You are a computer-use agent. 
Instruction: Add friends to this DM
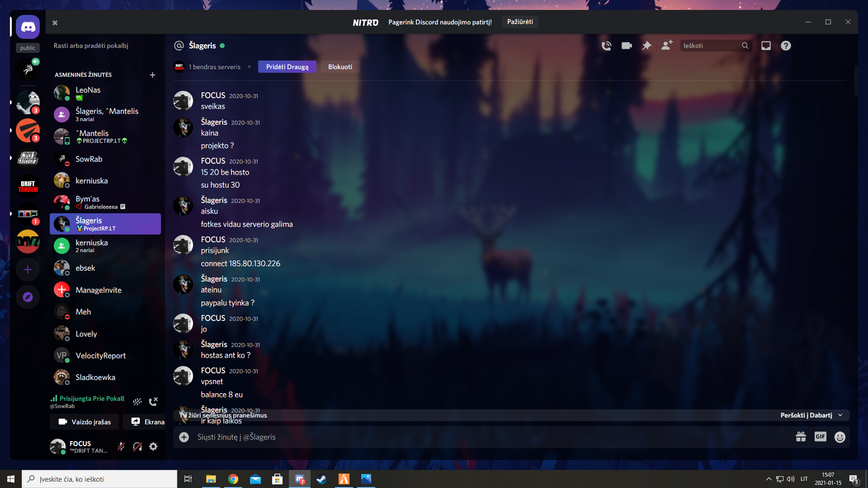tap(667, 45)
